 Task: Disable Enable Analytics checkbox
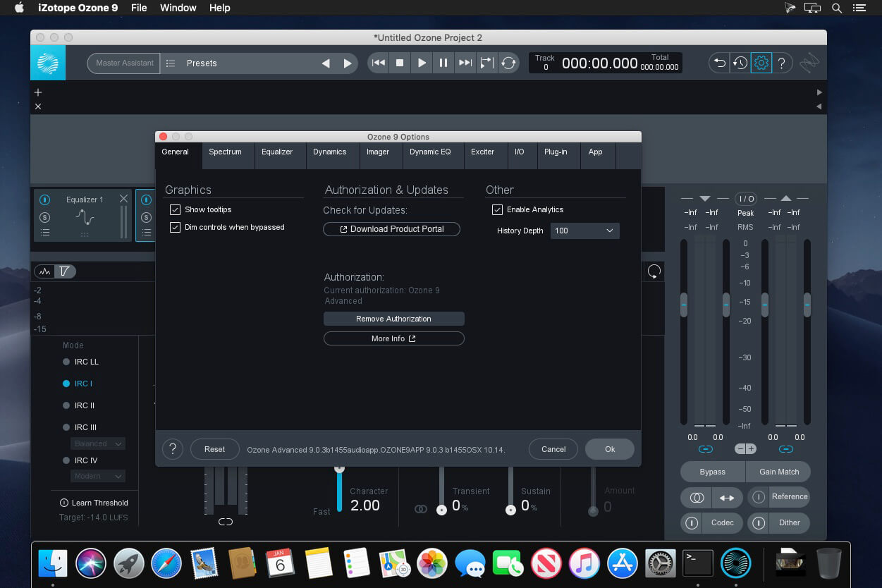point(497,209)
